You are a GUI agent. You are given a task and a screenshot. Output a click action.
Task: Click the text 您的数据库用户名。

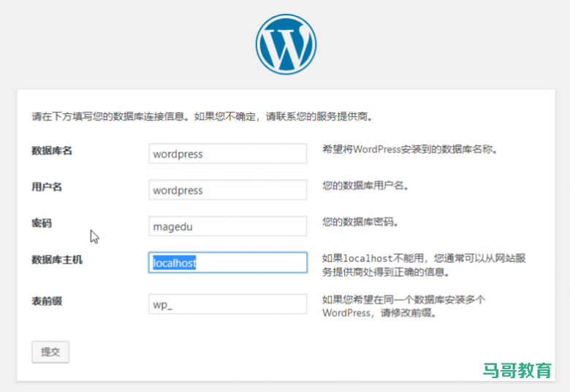click(365, 186)
